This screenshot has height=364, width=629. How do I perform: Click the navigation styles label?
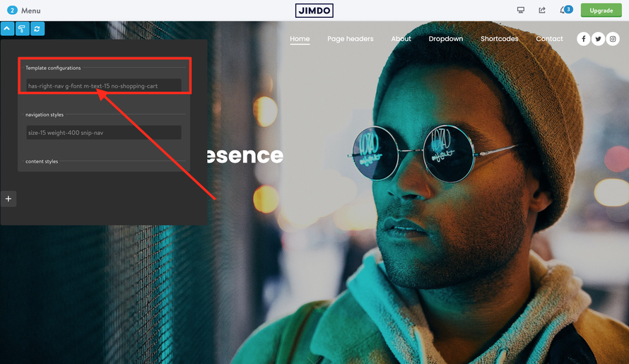click(x=45, y=115)
